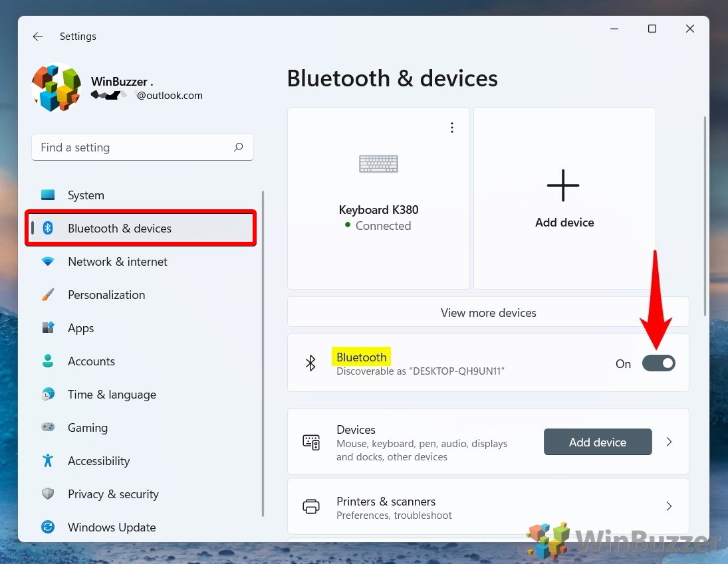
Task: Go to Windows Update settings
Action: click(x=112, y=527)
